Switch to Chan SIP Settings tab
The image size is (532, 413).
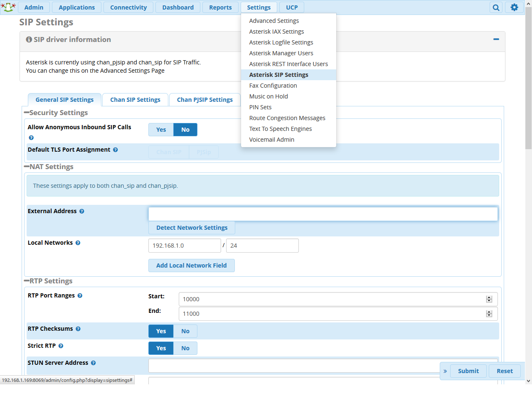[x=135, y=100]
